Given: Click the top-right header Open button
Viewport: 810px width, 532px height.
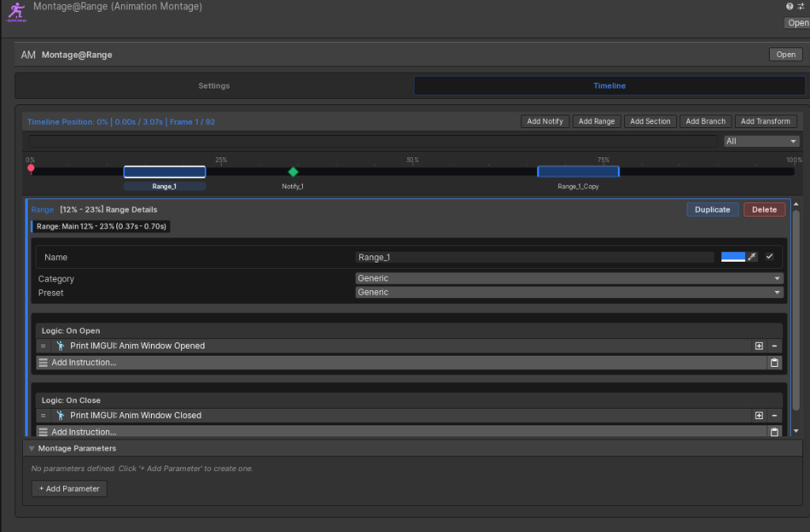Looking at the screenshot, I should pyautogui.click(x=797, y=23).
